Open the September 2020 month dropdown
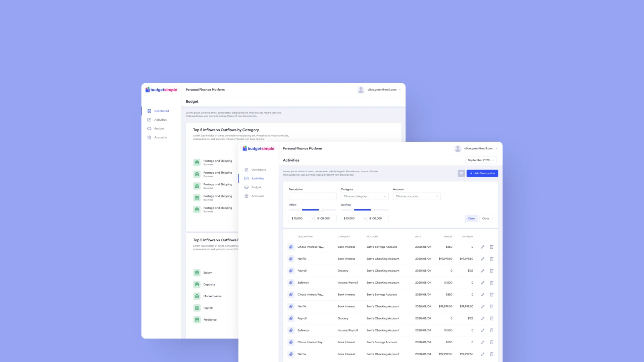Viewport: 644px width, 362px height. click(x=481, y=160)
